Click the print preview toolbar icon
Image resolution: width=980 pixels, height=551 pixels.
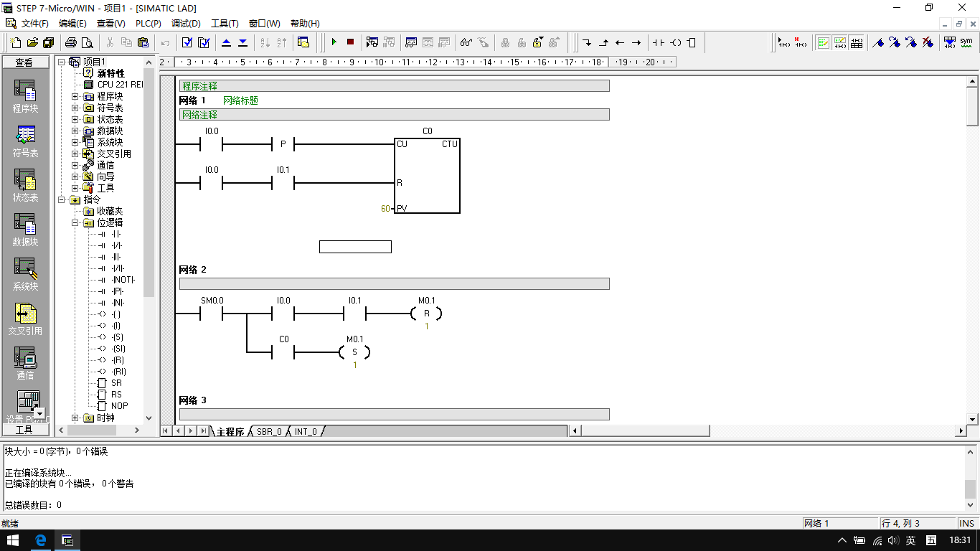tap(88, 42)
